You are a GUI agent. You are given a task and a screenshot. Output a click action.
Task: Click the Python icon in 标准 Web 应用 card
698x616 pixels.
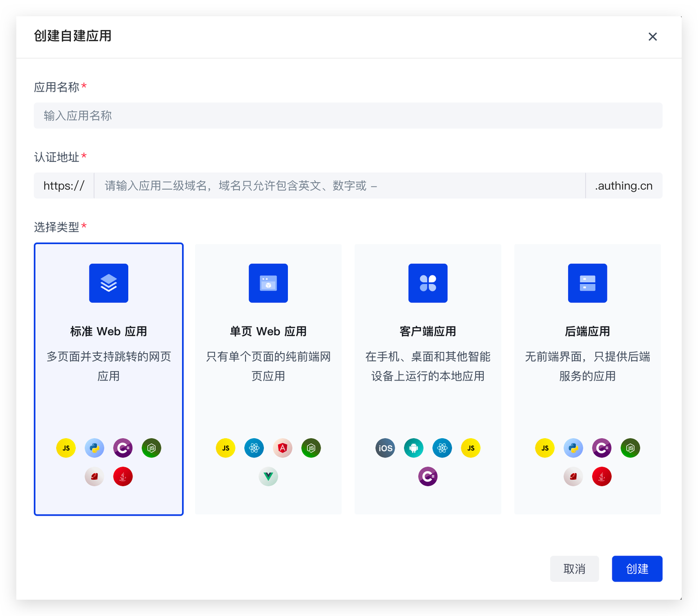coord(94,448)
